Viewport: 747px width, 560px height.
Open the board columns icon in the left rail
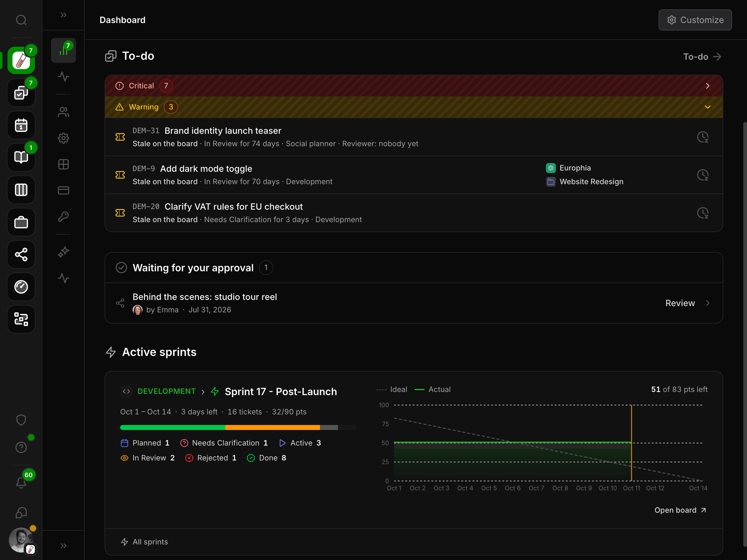[21, 190]
